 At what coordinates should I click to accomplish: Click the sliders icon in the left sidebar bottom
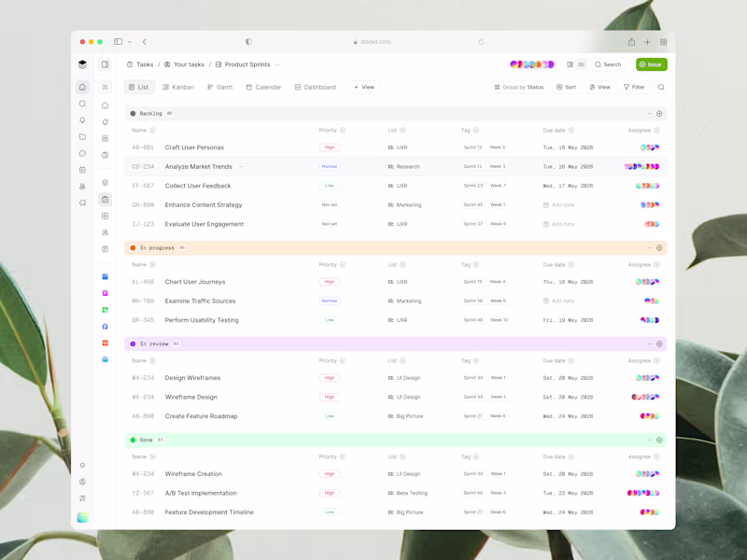(x=82, y=498)
